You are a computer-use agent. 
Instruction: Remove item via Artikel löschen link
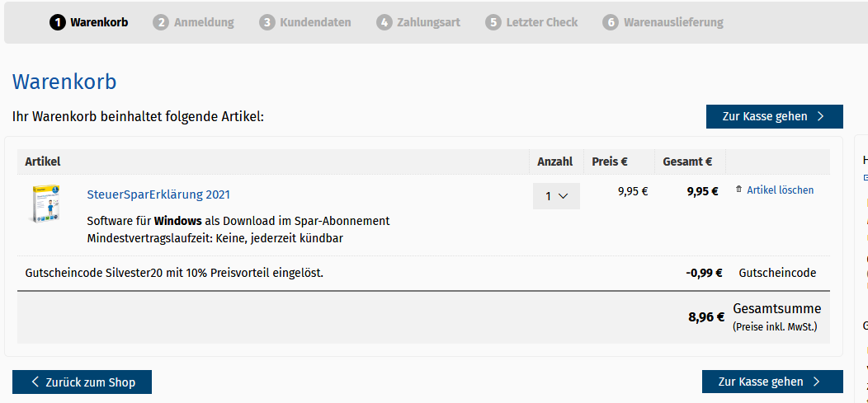coord(780,190)
